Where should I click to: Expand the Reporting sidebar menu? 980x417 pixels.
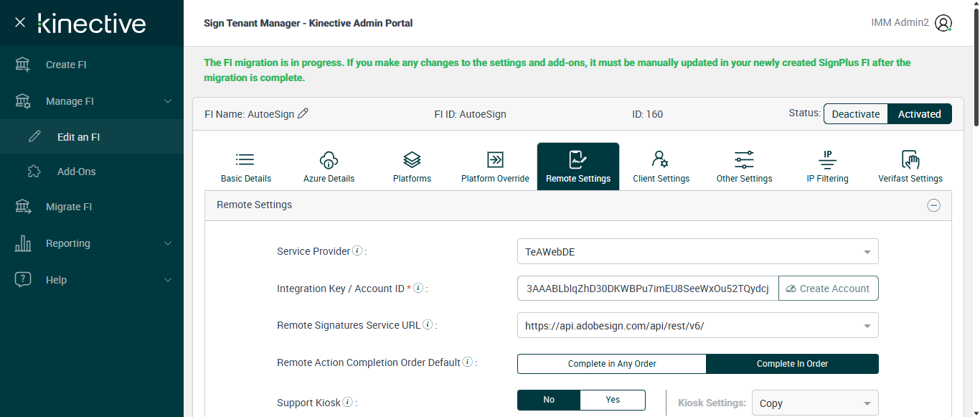click(92, 243)
